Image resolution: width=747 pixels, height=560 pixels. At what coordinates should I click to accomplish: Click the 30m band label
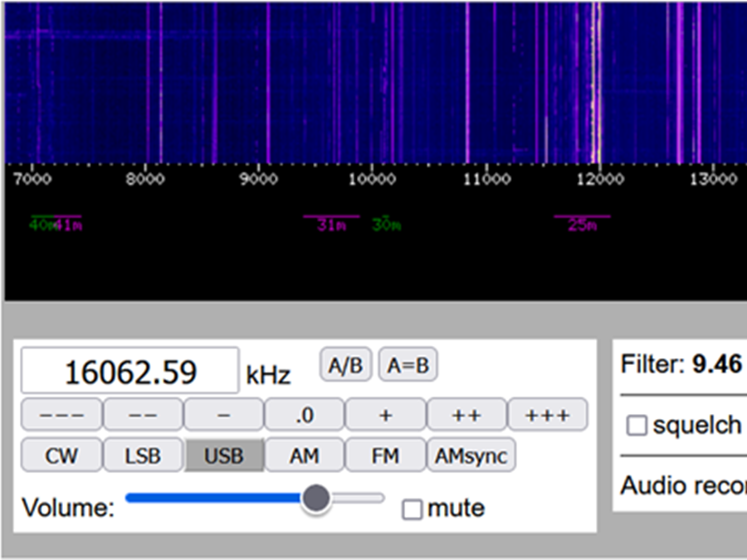(386, 224)
